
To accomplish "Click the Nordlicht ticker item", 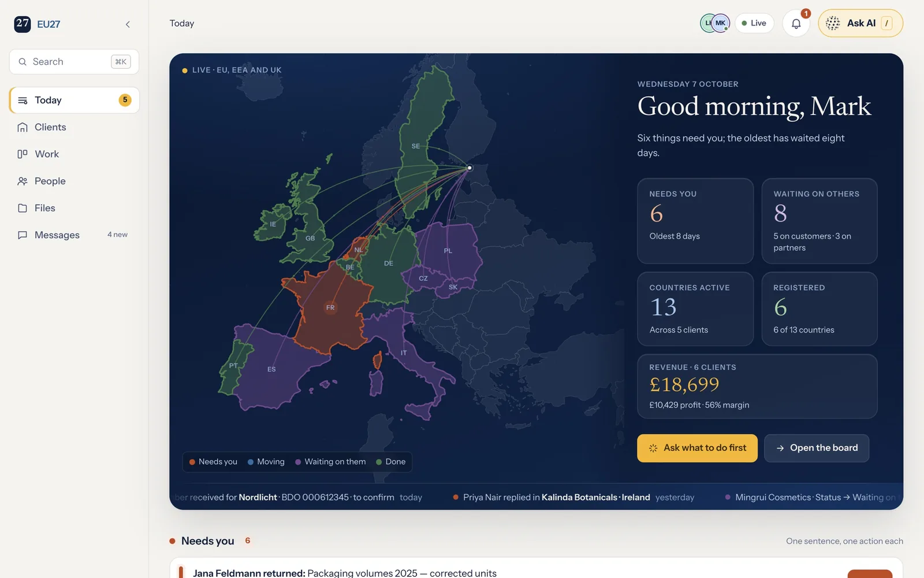I will tap(299, 498).
